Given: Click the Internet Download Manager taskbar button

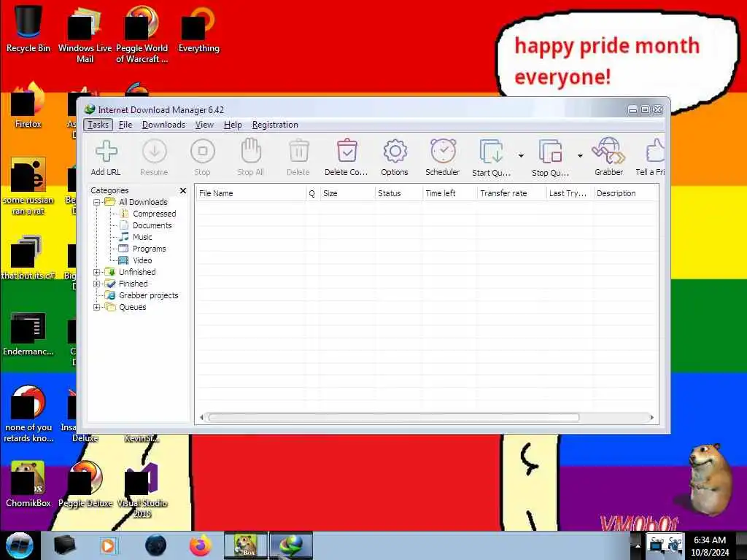Looking at the screenshot, I should point(291,545).
